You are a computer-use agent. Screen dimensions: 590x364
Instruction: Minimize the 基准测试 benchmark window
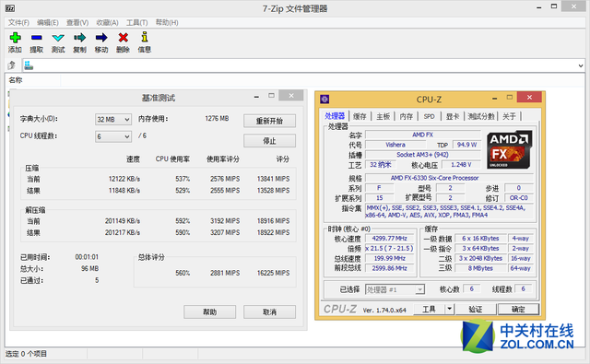(256, 96)
